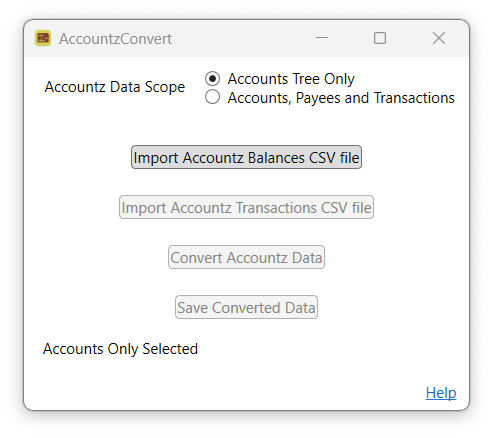Minimize the AccountzConvert window
This screenshot has height=438, width=493.
[x=322, y=38]
